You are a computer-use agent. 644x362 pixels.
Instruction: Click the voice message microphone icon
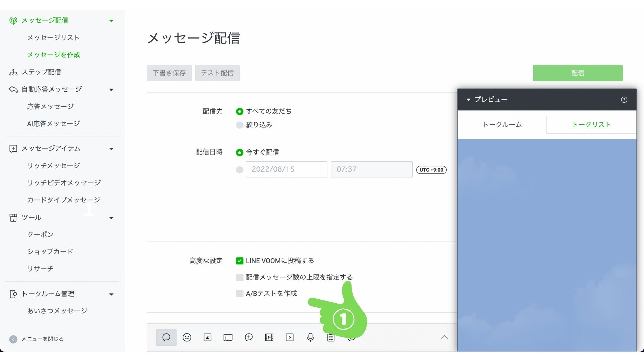pyautogui.click(x=310, y=337)
